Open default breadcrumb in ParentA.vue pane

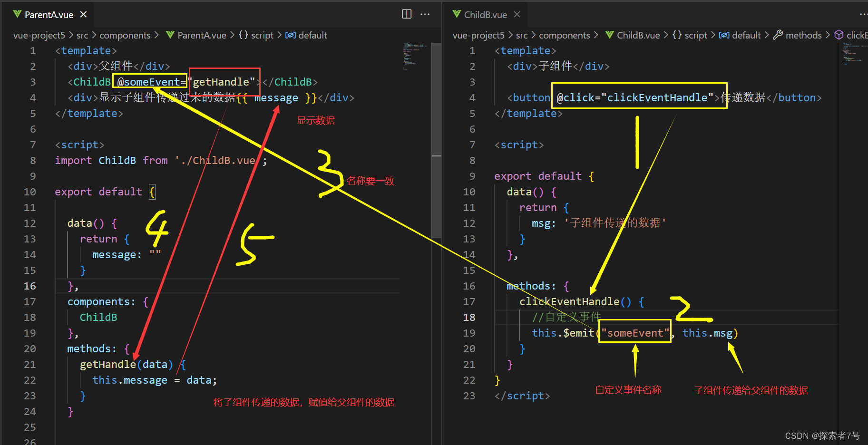[x=312, y=35]
